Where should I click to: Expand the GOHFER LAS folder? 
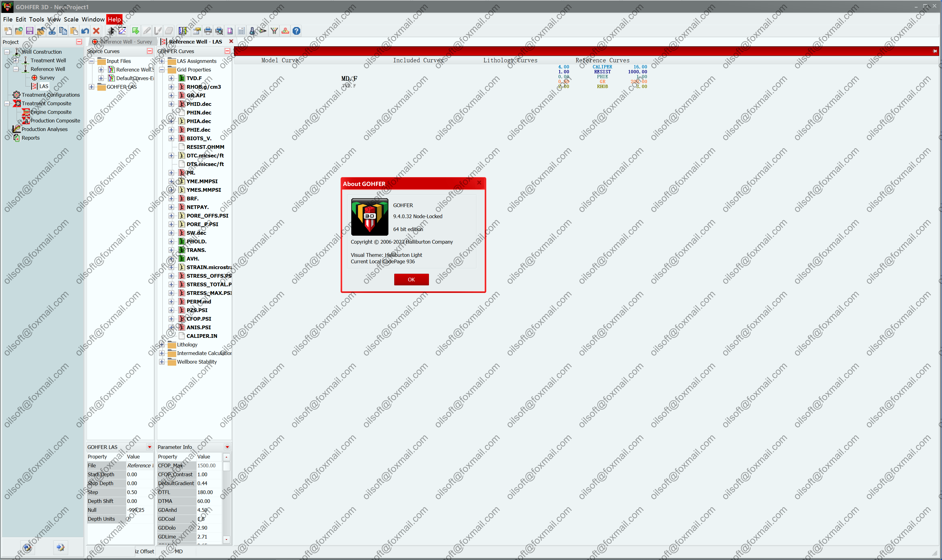pos(91,87)
